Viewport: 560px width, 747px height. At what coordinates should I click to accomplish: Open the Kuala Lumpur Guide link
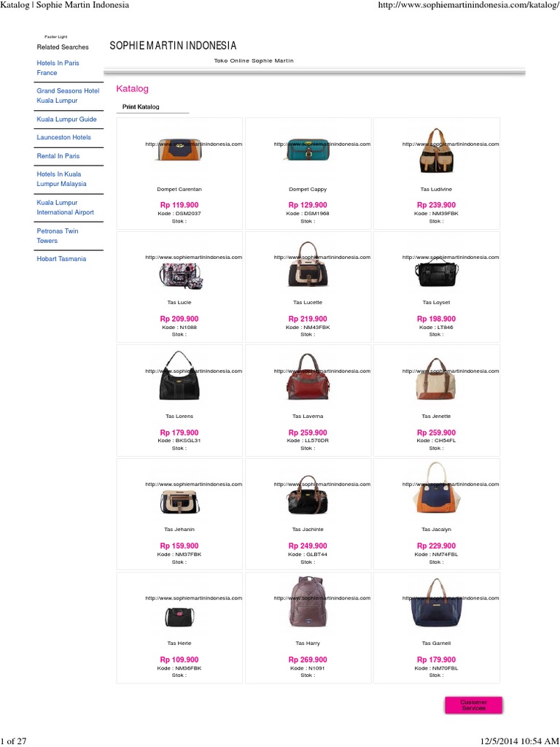pyautogui.click(x=66, y=119)
